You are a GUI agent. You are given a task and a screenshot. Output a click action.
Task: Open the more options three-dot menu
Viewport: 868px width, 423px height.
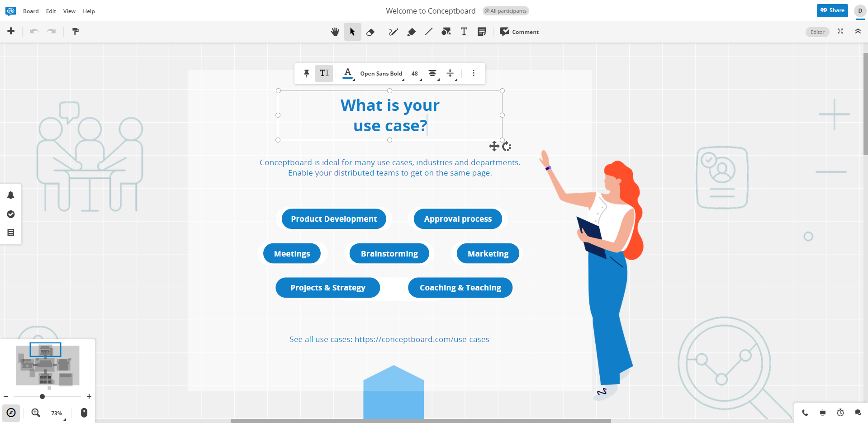pos(474,73)
